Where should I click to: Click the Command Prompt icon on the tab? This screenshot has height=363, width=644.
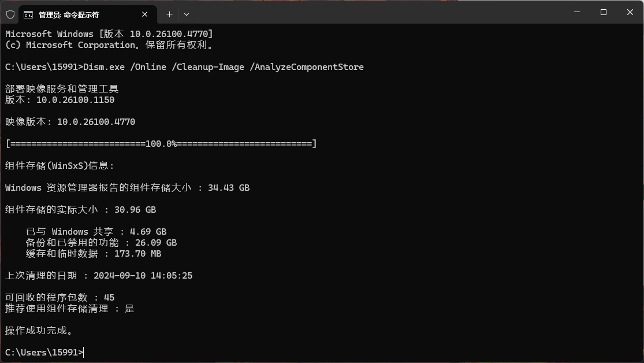click(28, 14)
